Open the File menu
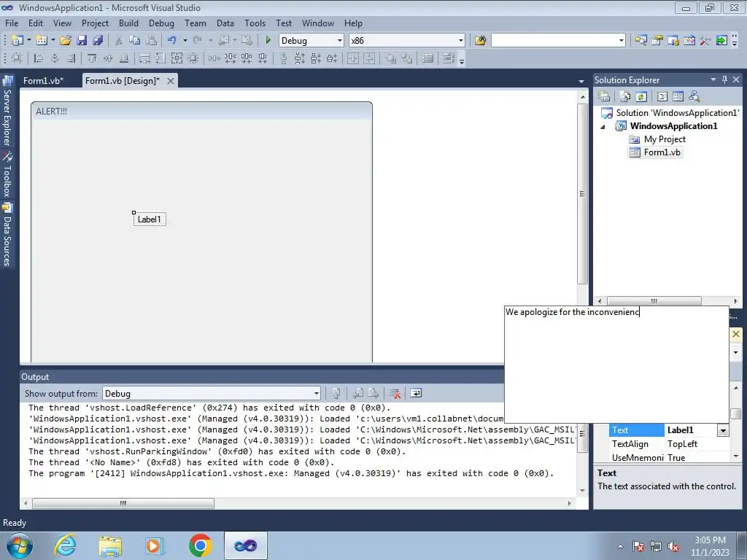747x560 pixels. coord(12,23)
